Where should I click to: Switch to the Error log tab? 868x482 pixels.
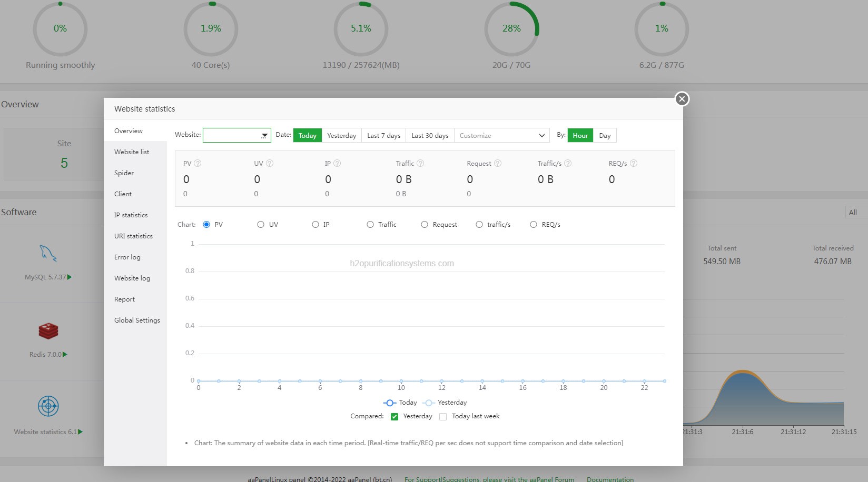[127, 257]
